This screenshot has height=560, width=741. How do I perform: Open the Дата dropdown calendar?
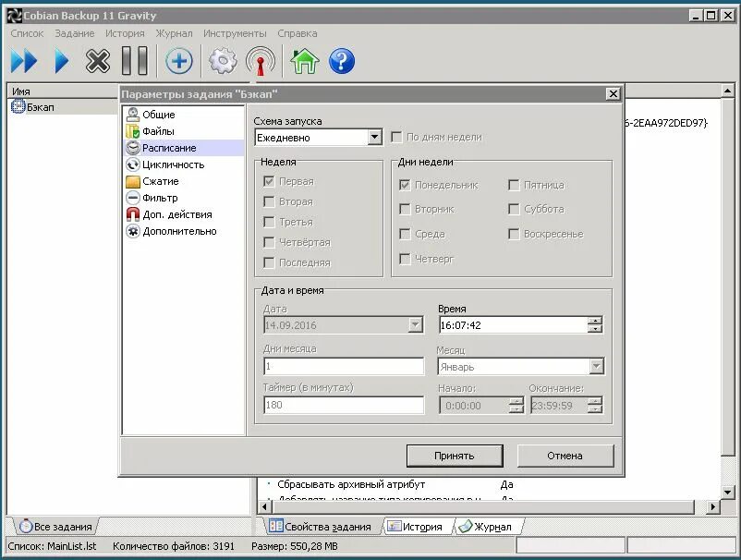415,325
